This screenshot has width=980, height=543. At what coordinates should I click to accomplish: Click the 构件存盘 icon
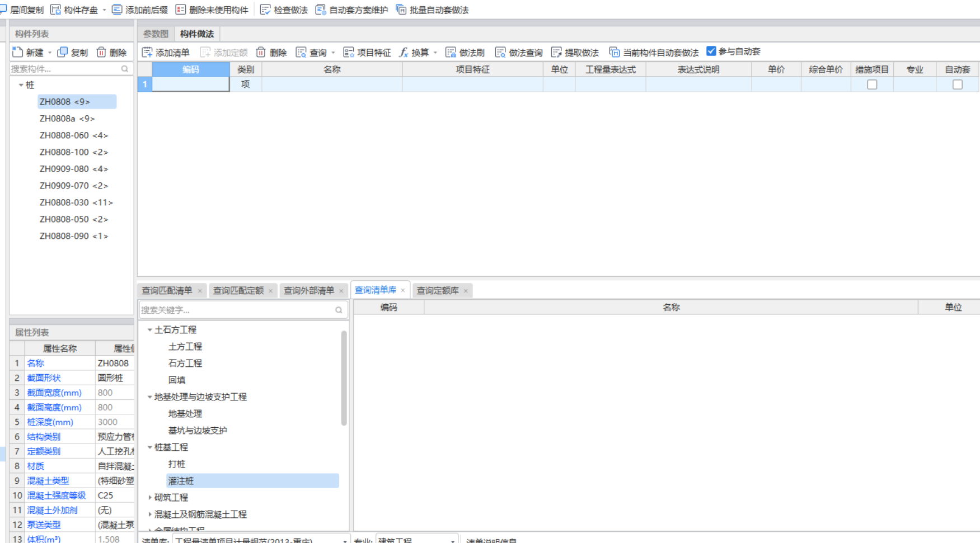tap(55, 10)
